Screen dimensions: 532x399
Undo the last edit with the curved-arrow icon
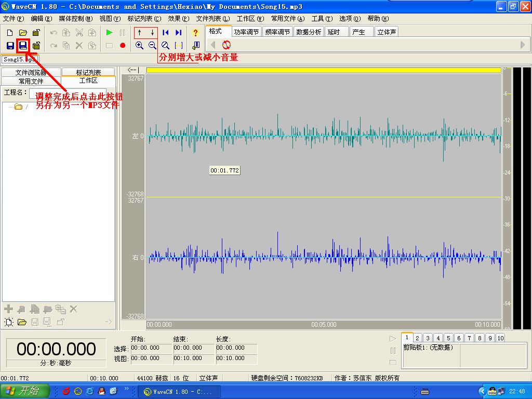[54, 33]
